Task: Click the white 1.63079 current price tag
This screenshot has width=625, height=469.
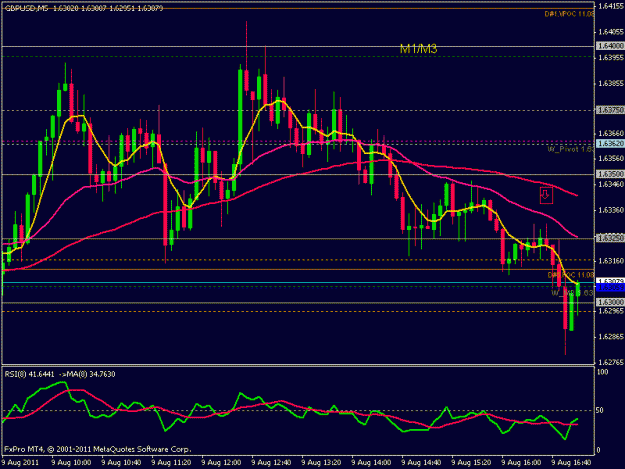Action: [x=610, y=281]
